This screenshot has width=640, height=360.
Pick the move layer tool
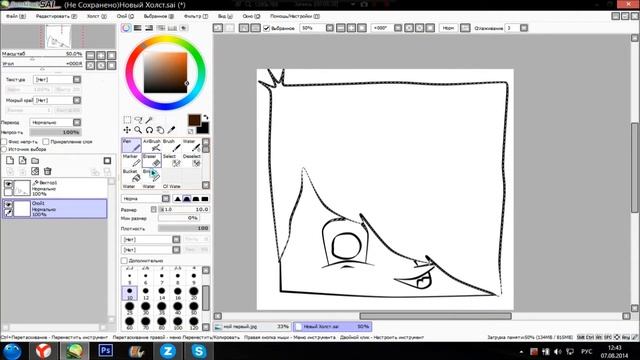click(127, 130)
